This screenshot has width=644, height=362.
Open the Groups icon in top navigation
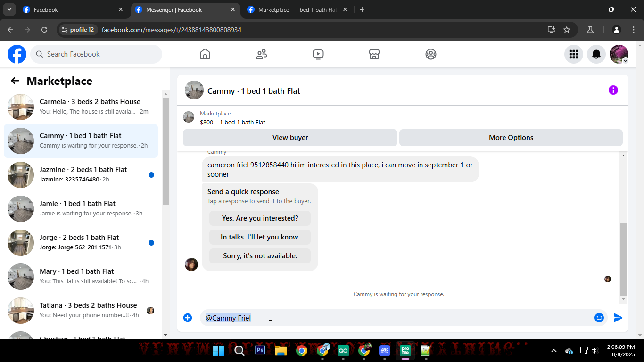[431, 54]
